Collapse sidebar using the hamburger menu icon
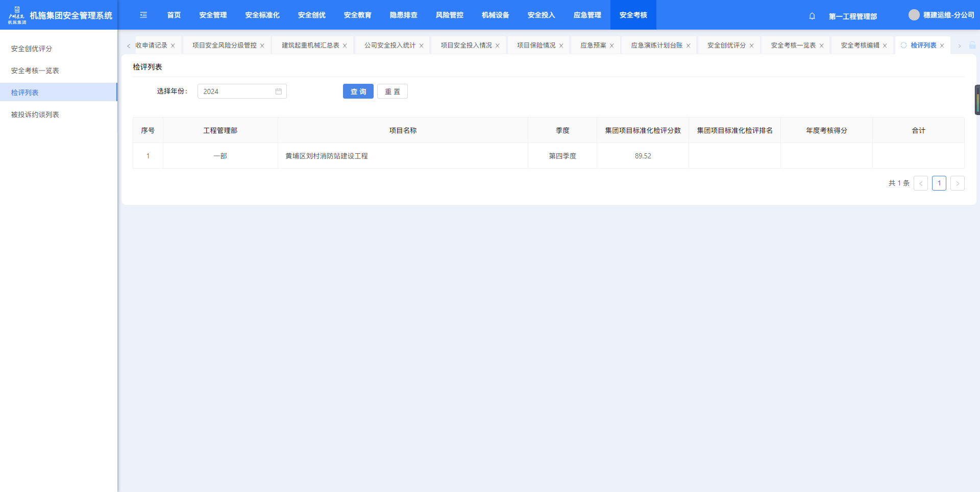Screen dimensions: 980x492 (143, 15)
